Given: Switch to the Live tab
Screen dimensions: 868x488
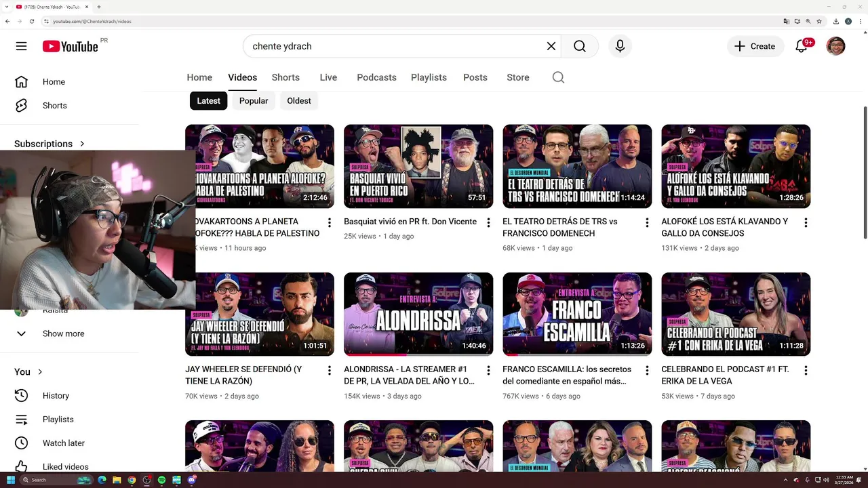Looking at the screenshot, I should point(328,77).
